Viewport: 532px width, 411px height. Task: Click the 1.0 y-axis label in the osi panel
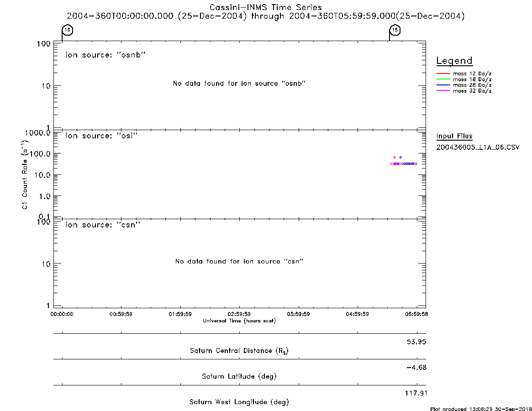(44, 196)
